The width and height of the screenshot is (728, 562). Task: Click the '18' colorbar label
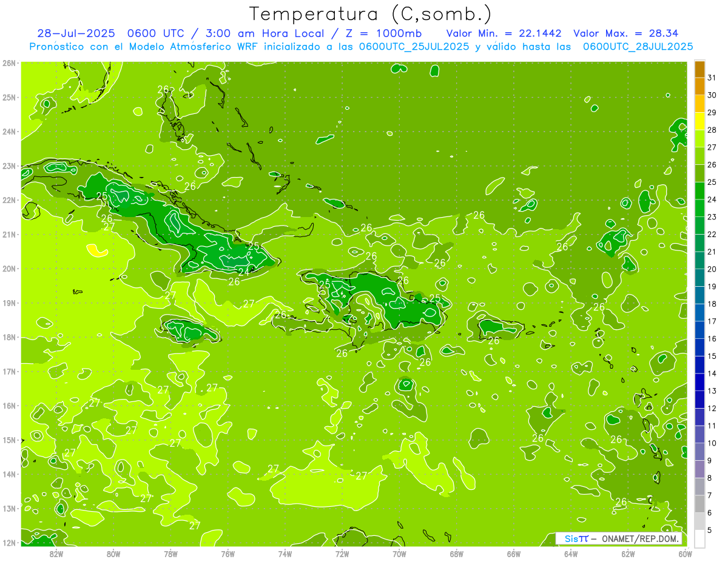coord(712,304)
